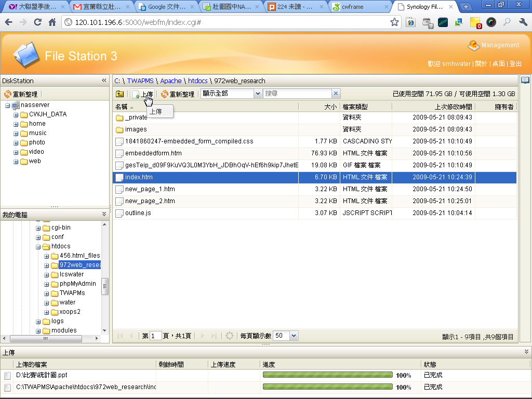Open the browser home page
Image resolution: width=532 pixels, height=399 pixels.
coord(52,22)
